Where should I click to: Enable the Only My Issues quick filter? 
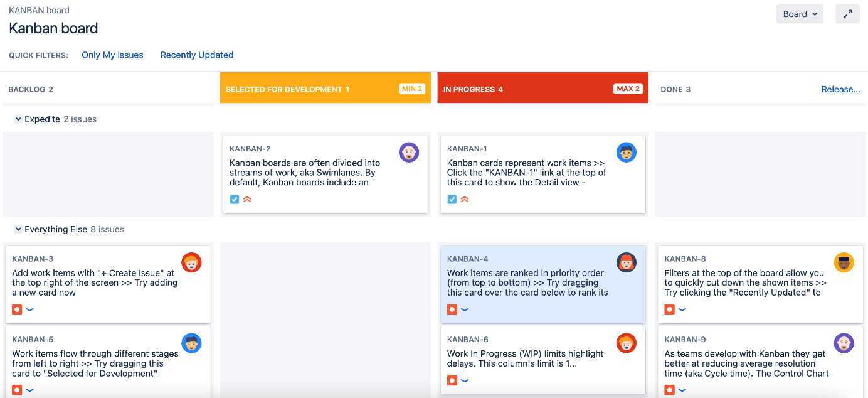coord(112,55)
